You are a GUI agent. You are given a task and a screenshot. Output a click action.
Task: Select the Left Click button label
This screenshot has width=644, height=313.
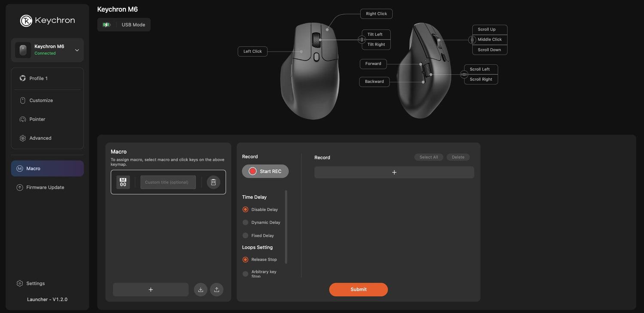tap(253, 52)
